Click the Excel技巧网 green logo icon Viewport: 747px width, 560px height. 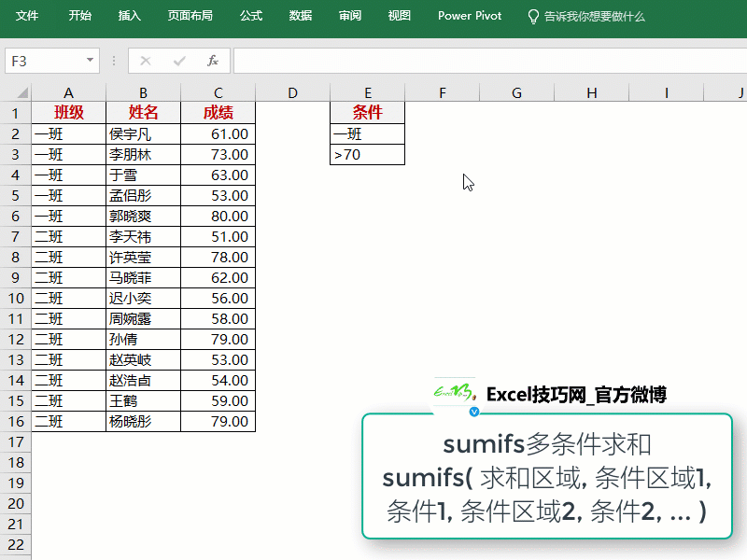pyautogui.click(x=455, y=394)
